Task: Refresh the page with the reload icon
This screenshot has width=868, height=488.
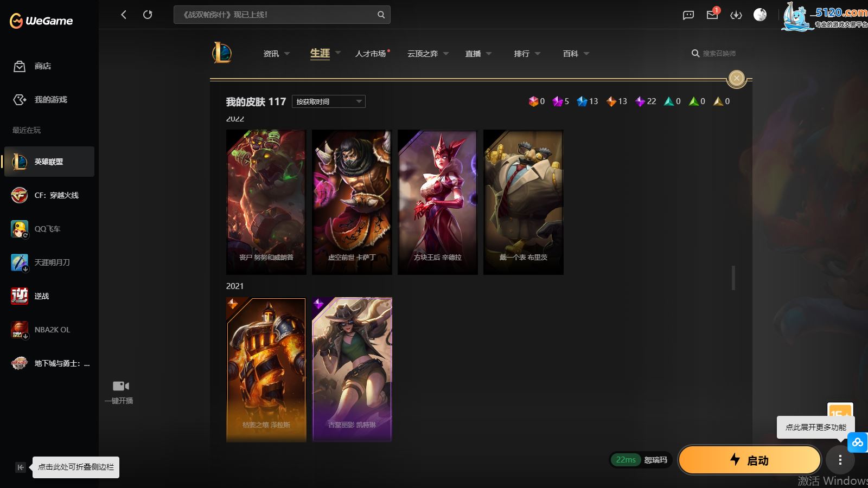Action: tap(148, 15)
